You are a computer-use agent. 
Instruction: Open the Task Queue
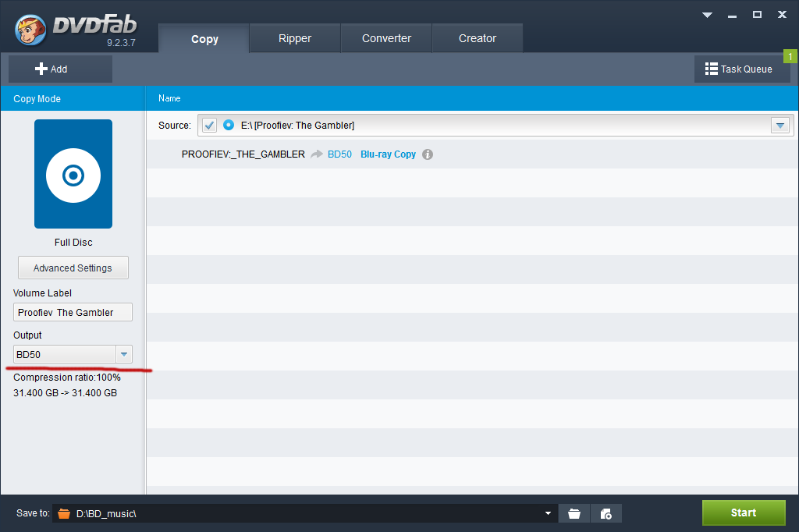(742, 69)
